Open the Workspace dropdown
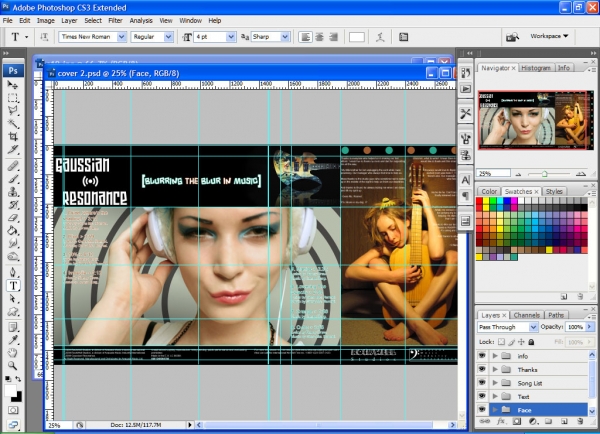This screenshot has height=434, width=600. pyautogui.click(x=549, y=36)
